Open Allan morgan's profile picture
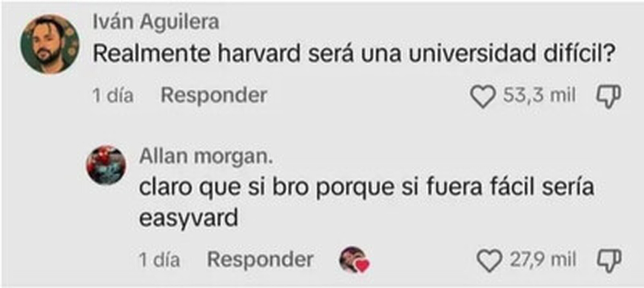This screenshot has height=288, width=644. [106, 165]
